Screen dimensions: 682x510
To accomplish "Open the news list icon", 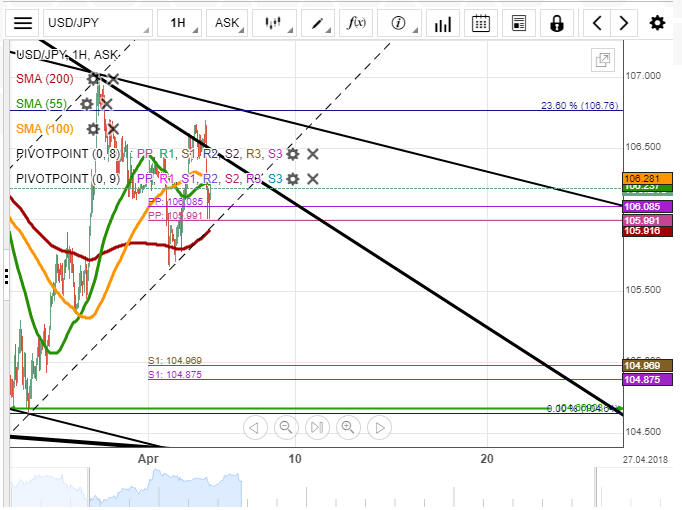I will coord(518,23).
